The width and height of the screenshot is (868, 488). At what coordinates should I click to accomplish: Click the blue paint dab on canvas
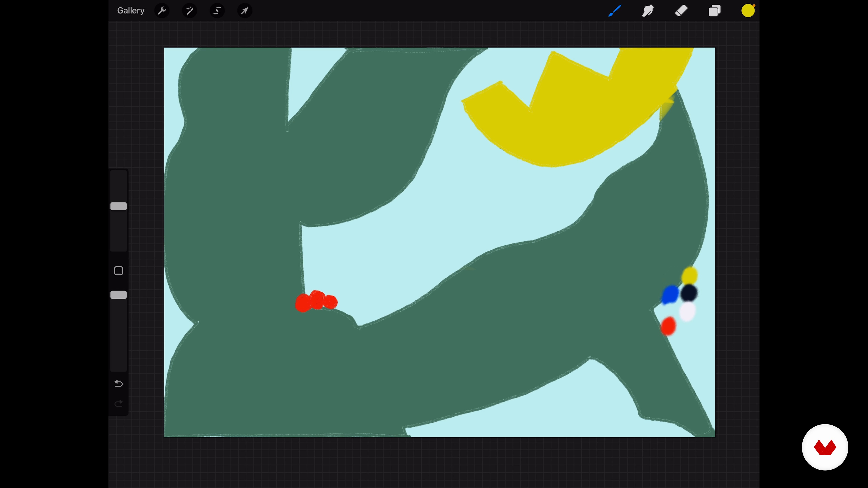670,295
